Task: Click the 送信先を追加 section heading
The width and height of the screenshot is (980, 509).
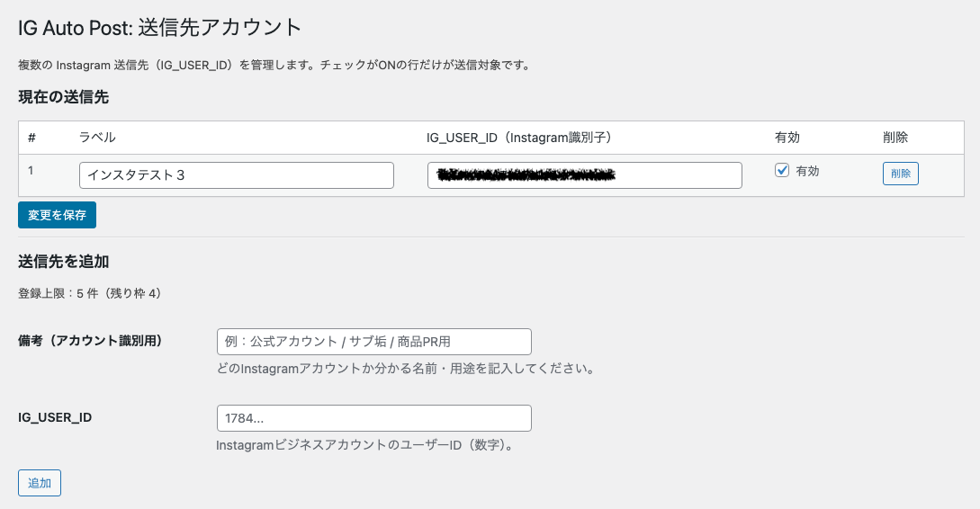Action: (x=64, y=262)
